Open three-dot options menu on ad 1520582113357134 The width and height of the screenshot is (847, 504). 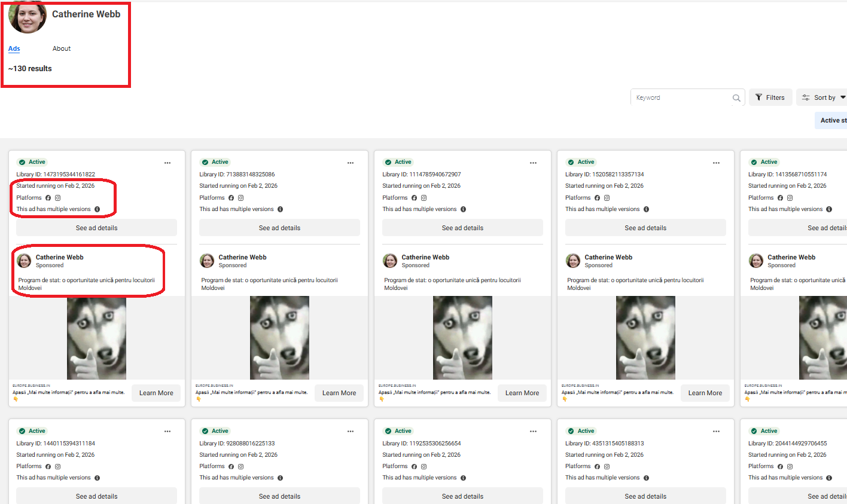pos(716,163)
